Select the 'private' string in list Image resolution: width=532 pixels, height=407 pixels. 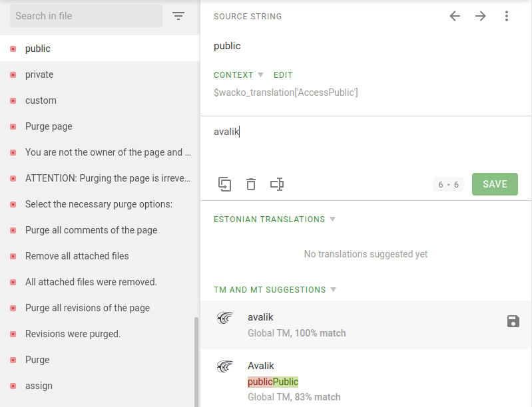point(39,74)
